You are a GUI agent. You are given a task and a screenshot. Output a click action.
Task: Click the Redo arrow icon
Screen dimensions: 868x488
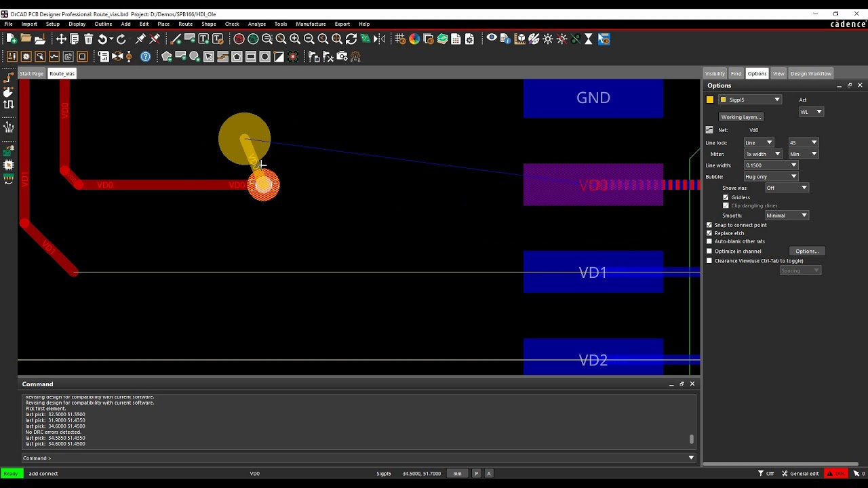121,39
